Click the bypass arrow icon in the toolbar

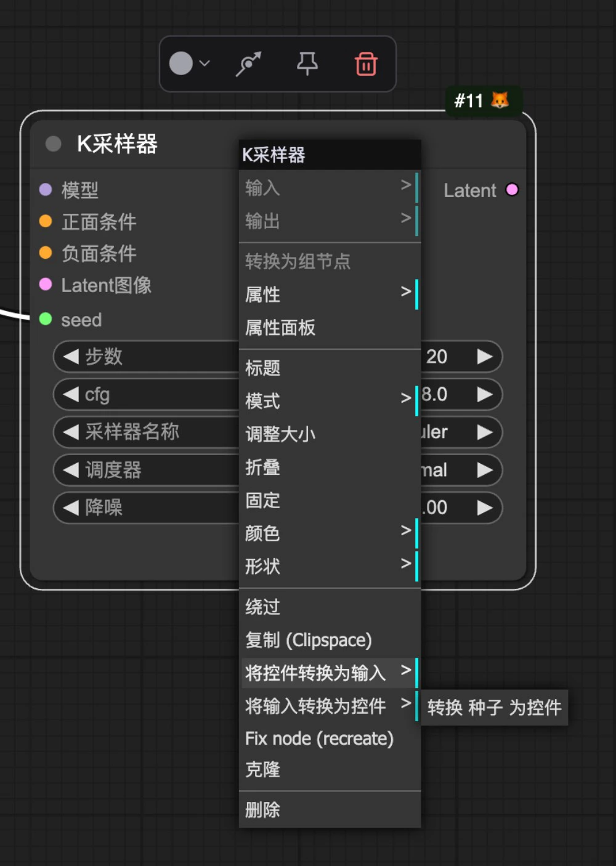[248, 62]
